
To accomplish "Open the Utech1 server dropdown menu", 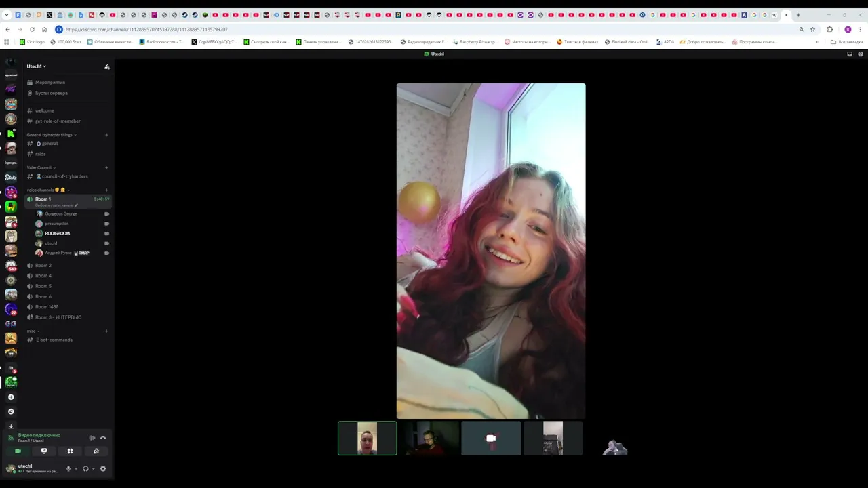I will (x=37, y=66).
